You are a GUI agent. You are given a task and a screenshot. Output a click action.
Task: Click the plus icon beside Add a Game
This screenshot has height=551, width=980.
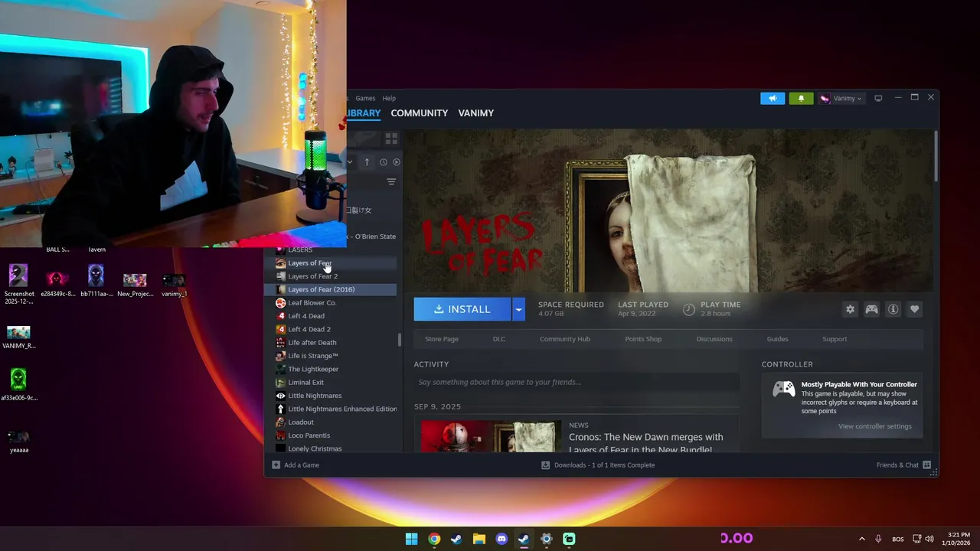click(276, 465)
